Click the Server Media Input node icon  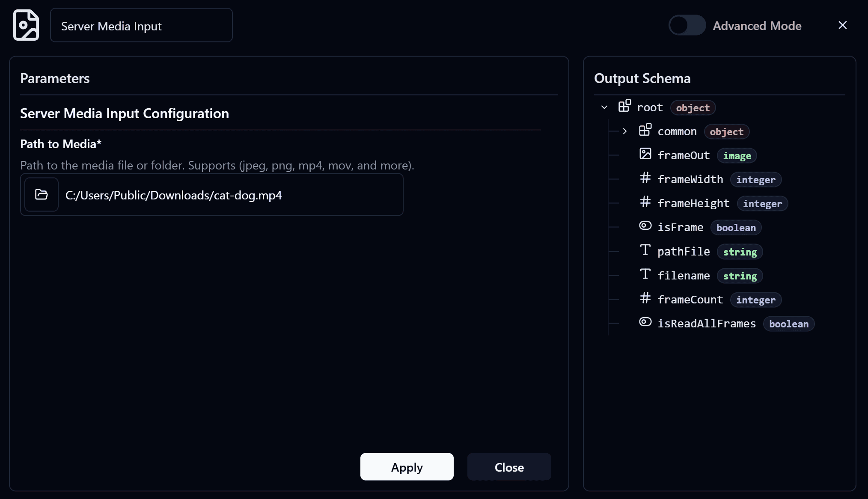pyautogui.click(x=26, y=25)
